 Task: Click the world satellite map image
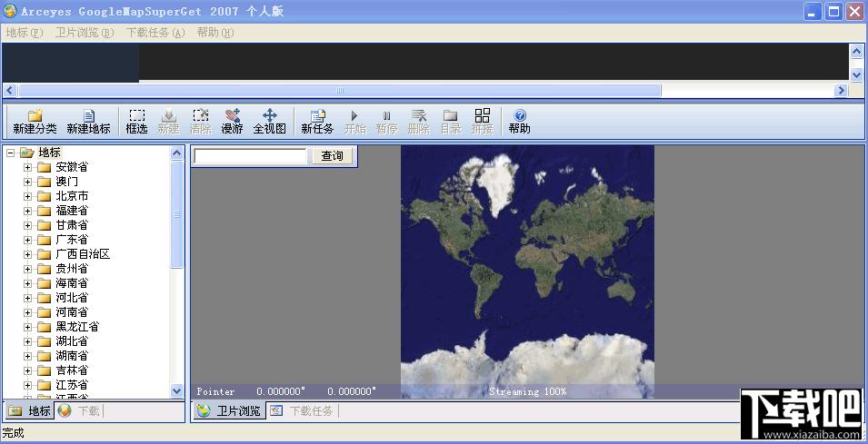tap(527, 271)
